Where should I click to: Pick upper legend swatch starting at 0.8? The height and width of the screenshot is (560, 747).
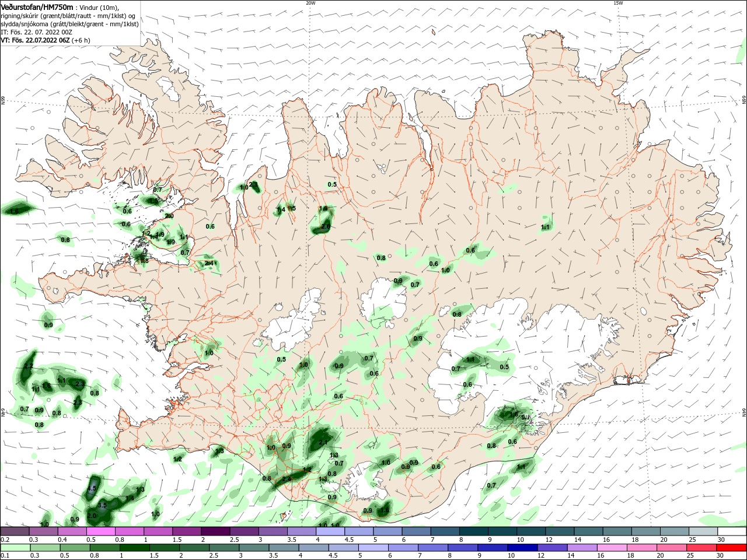click(129, 531)
